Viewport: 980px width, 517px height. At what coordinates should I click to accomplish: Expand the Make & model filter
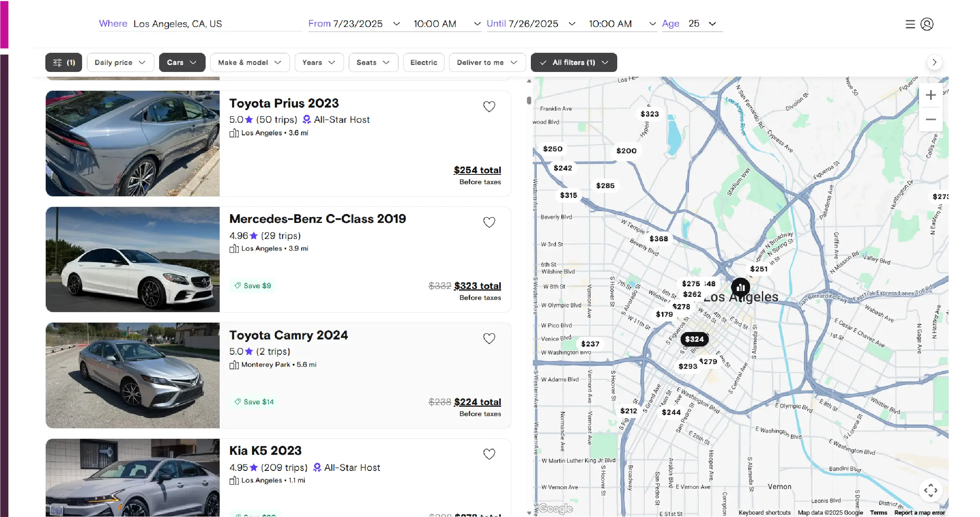pos(250,63)
